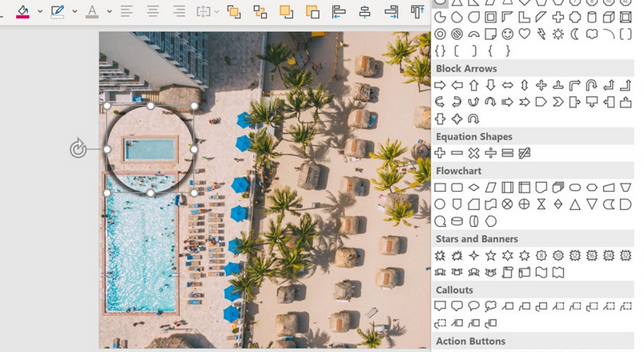Select the Wave banner shape
The width and height of the screenshot is (644, 352).
pos(541,273)
